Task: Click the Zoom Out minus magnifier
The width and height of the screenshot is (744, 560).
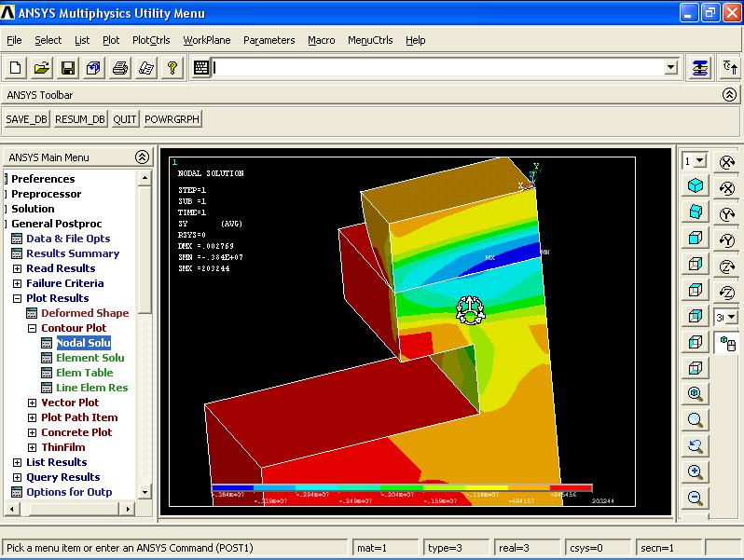Action: click(x=696, y=498)
